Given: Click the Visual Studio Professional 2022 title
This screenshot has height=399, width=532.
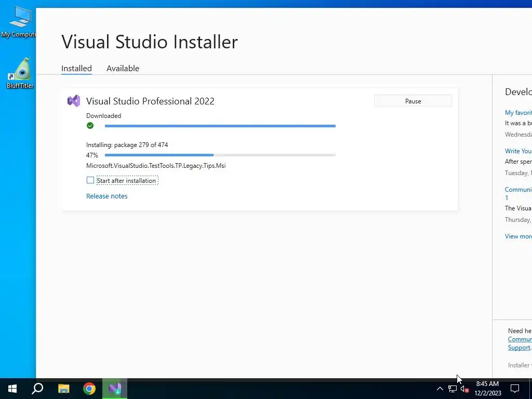Looking at the screenshot, I should click(x=150, y=101).
